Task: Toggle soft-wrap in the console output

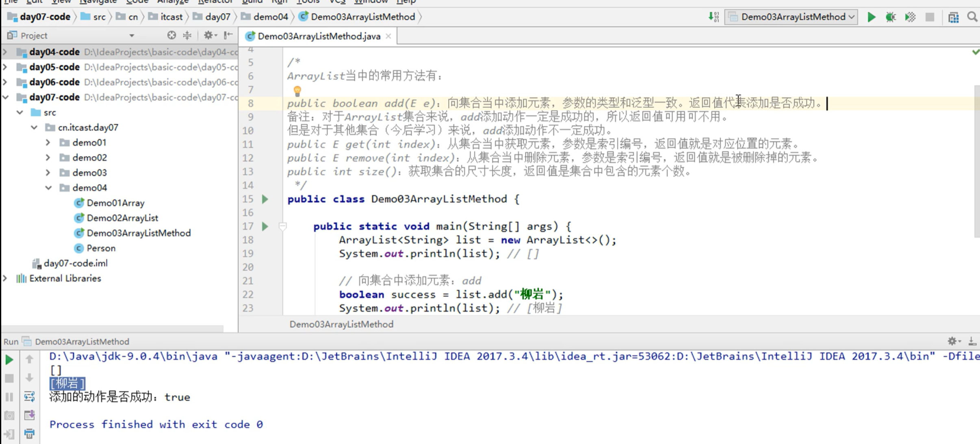Action: point(29,396)
